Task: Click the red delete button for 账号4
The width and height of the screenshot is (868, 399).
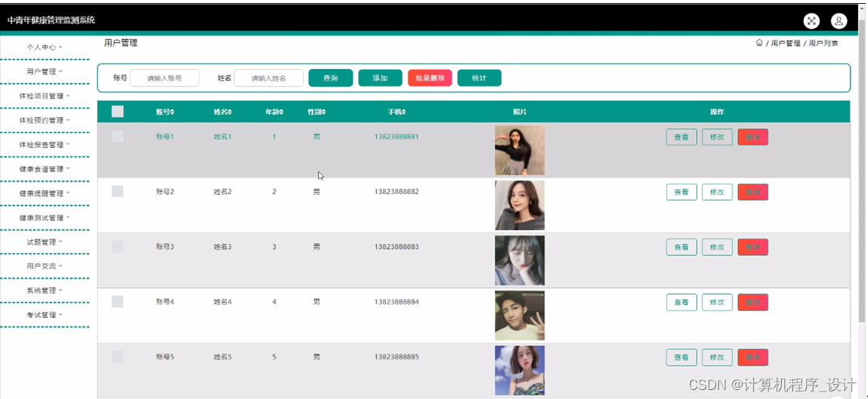Action: 753,302
